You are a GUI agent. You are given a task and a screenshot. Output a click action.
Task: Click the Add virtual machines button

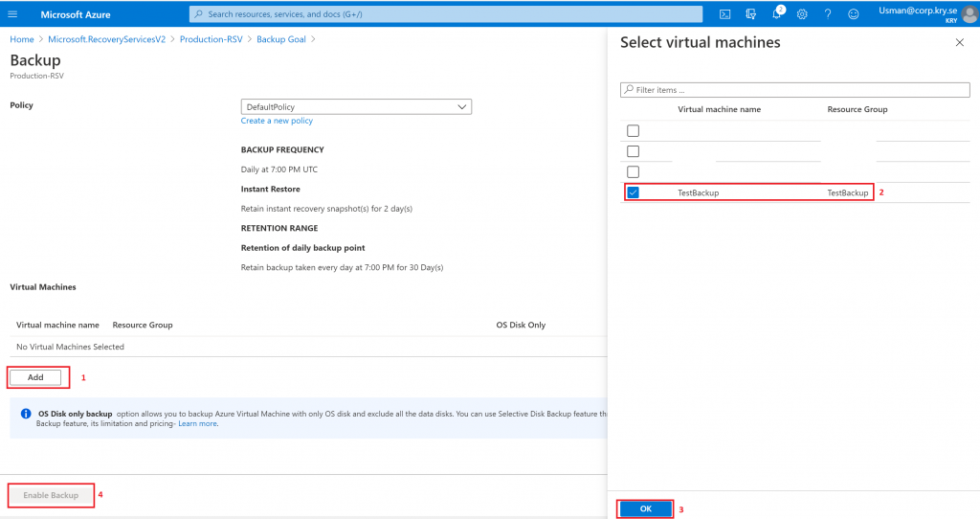[35, 377]
